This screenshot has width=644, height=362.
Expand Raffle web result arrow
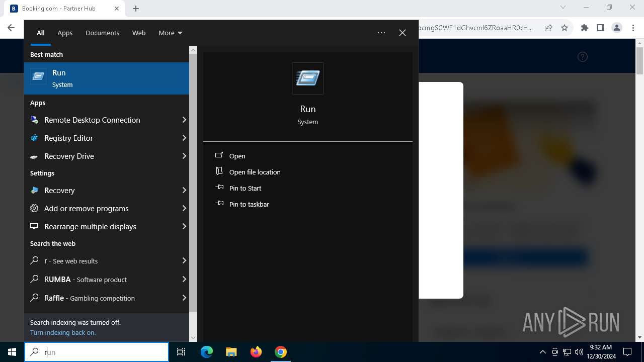click(184, 298)
